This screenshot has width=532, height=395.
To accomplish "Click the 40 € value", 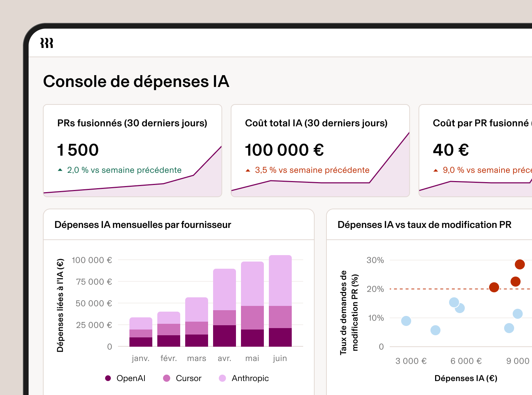I will click(451, 150).
